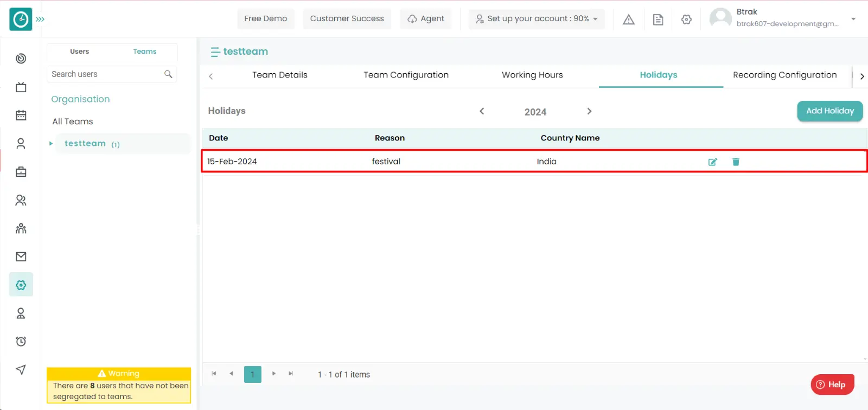Edit the 15-Feb-2024 holiday
This screenshot has height=410, width=868.
click(x=713, y=162)
